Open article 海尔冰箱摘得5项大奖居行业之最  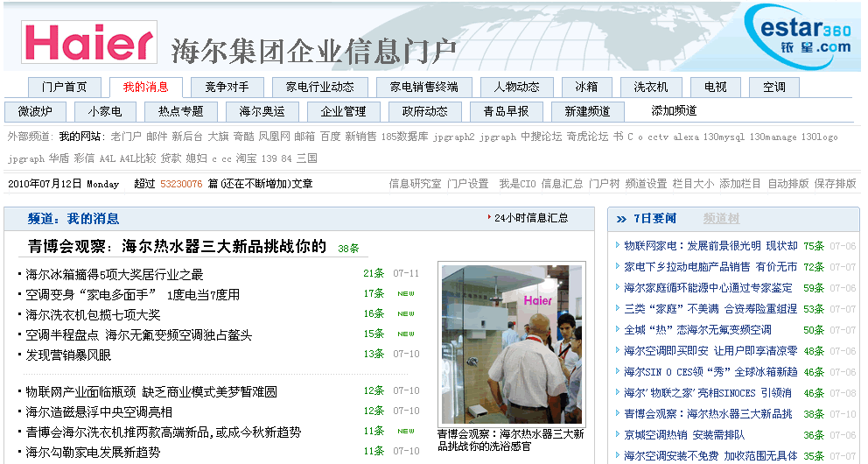pos(115,274)
